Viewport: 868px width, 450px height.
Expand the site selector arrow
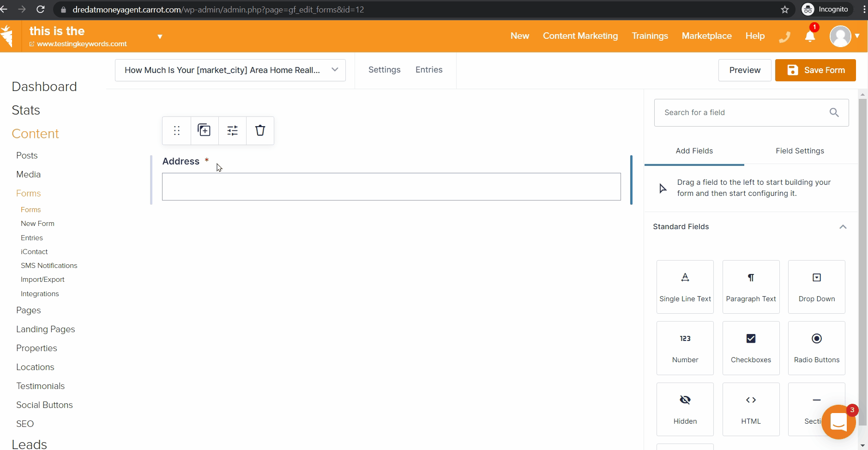point(160,36)
